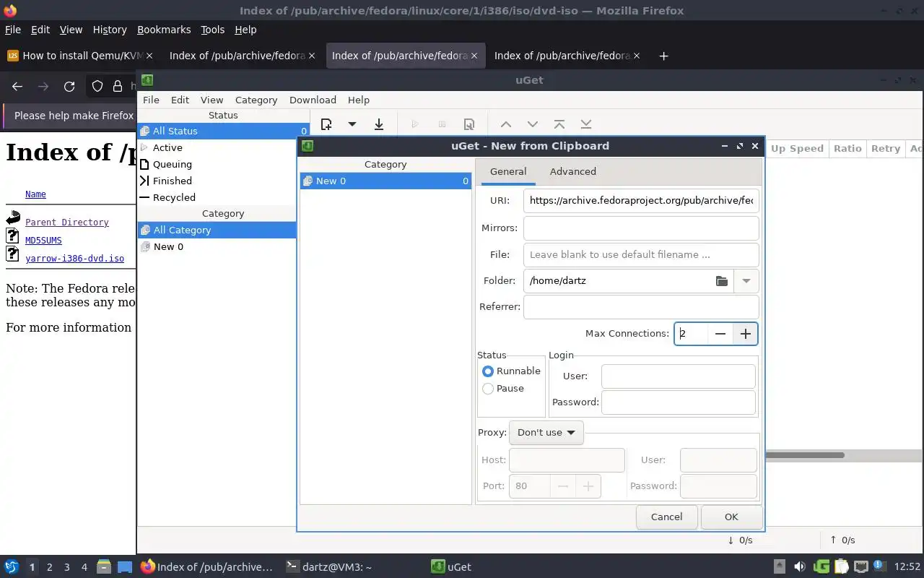Click the new download icon in uGet toolbar

tap(326, 124)
